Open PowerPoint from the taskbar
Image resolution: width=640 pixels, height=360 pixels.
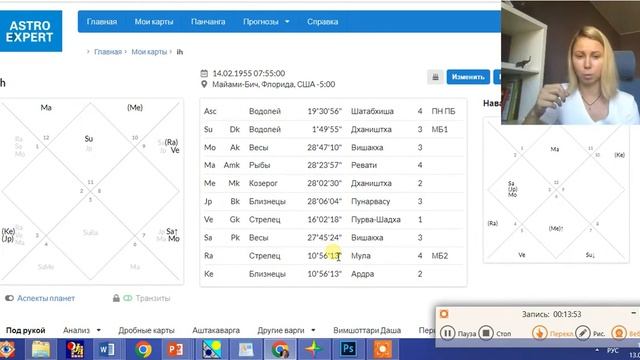point(176,349)
